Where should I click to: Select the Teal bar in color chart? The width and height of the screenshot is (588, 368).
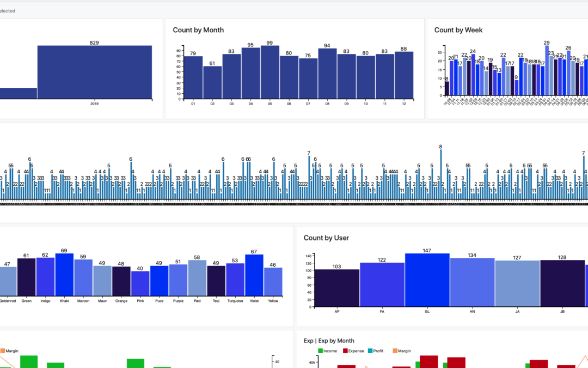(x=216, y=281)
